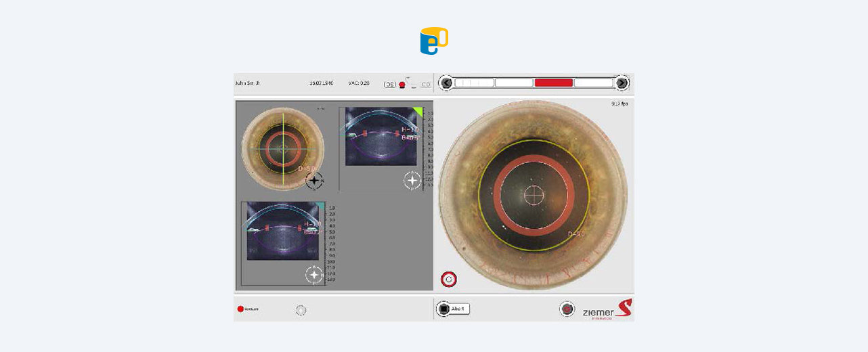868x352 pixels.
Task: Click the next step arrow in progress bar
Action: tap(622, 83)
